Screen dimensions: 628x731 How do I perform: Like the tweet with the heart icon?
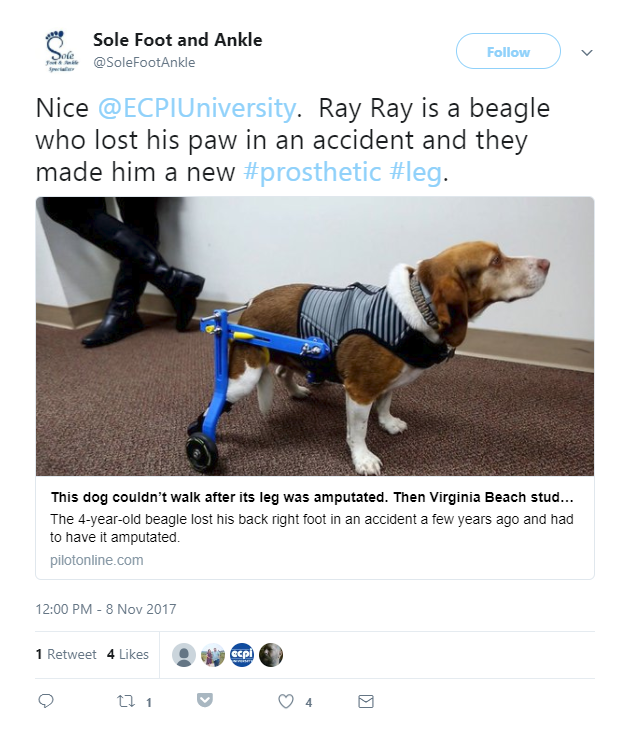[x=286, y=702]
